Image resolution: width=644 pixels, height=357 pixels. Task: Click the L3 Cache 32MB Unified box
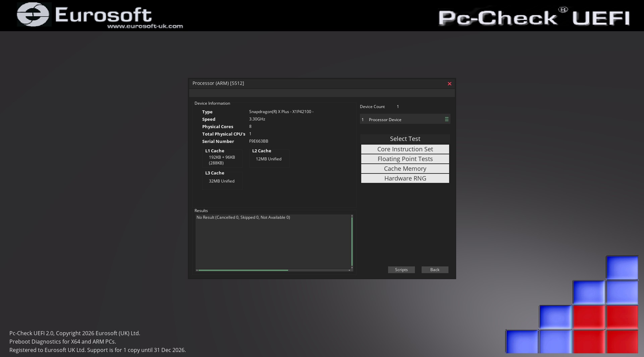pyautogui.click(x=222, y=181)
